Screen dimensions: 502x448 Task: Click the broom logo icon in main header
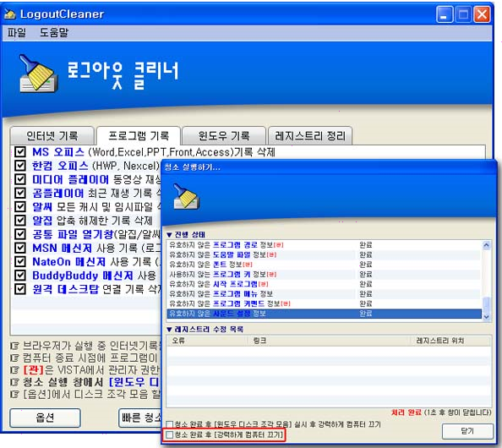(x=38, y=74)
